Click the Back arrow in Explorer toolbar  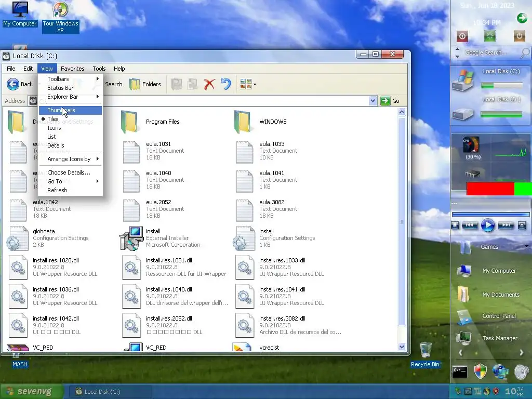point(13,84)
